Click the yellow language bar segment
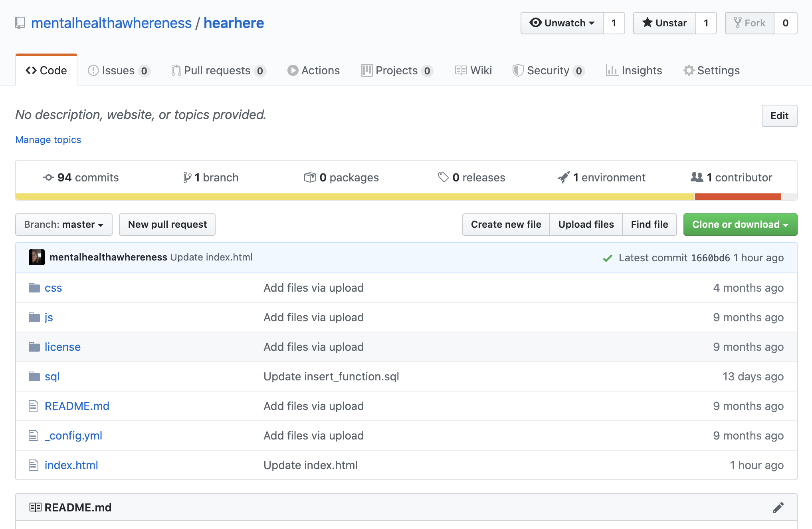Image resolution: width=812 pixels, height=529 pixels. click(355, 197)
